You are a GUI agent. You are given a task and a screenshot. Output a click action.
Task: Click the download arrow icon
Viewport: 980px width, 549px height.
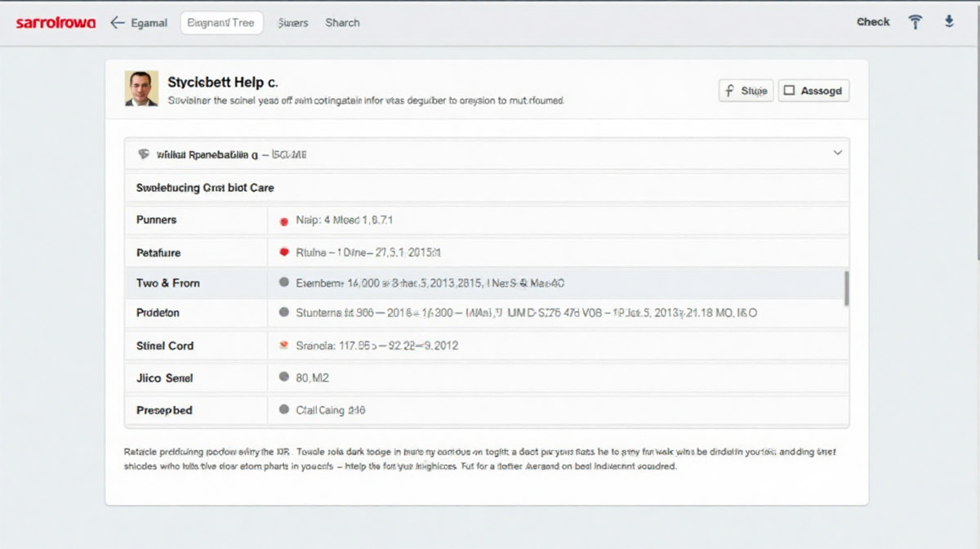(x=949, y=22)
